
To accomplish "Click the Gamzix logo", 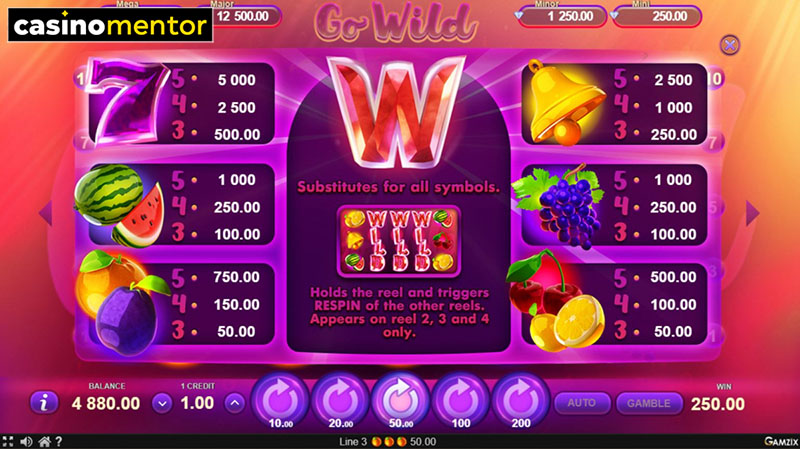I will coord(781,442).
